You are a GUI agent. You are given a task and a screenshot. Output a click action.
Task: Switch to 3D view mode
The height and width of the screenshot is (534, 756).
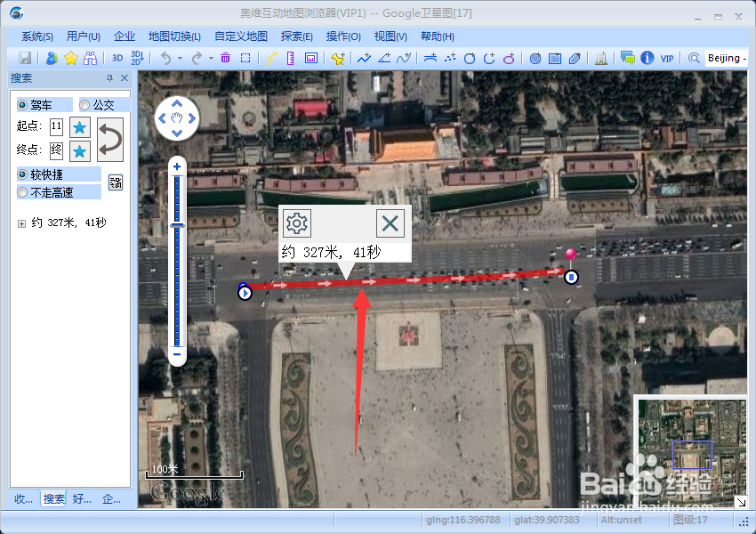(117, 59)
